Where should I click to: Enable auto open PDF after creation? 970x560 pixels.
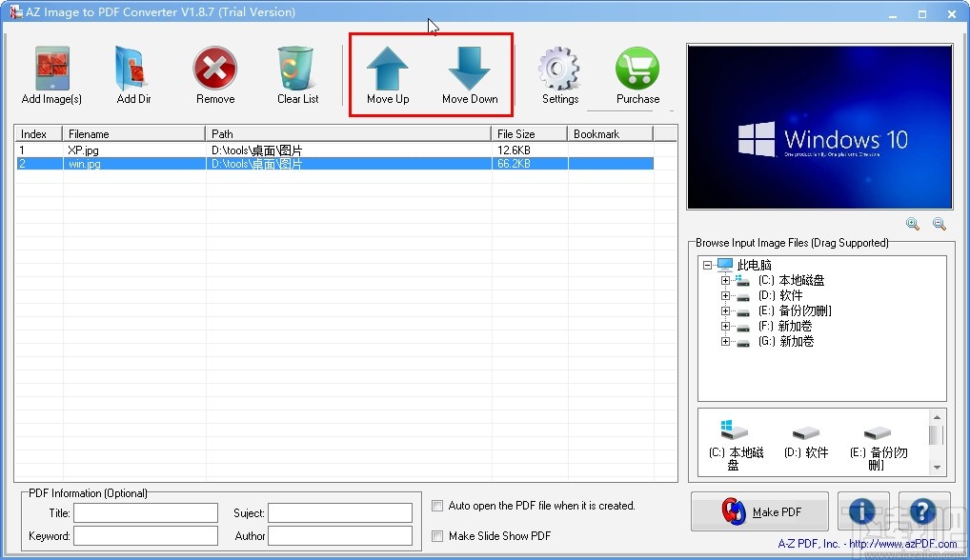tap(436, 506)
